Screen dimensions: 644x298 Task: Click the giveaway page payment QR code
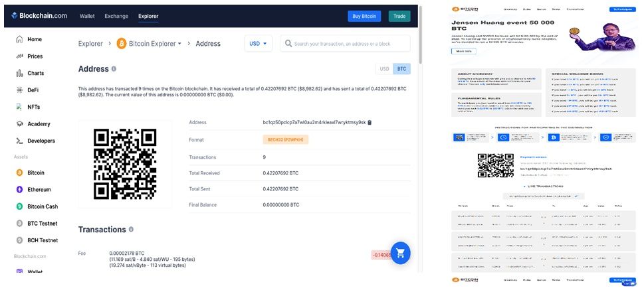(496, 166)
